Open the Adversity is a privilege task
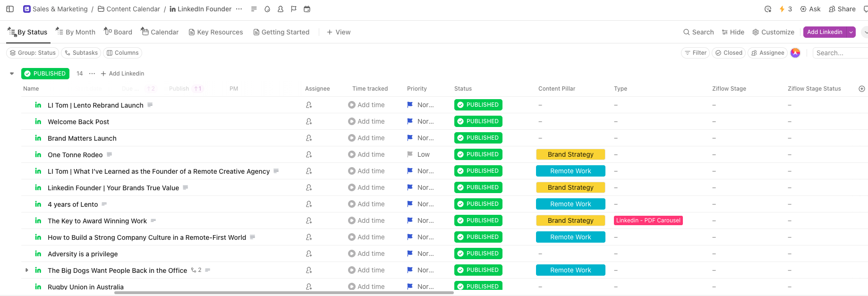Screen dimensions: 868x296 tap(83, 254)
